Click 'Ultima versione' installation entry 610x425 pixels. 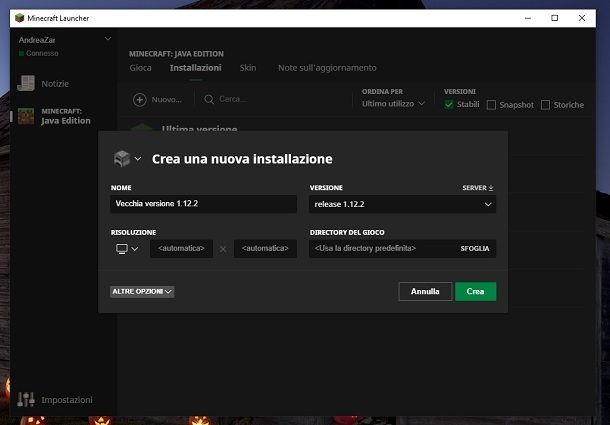199,128
